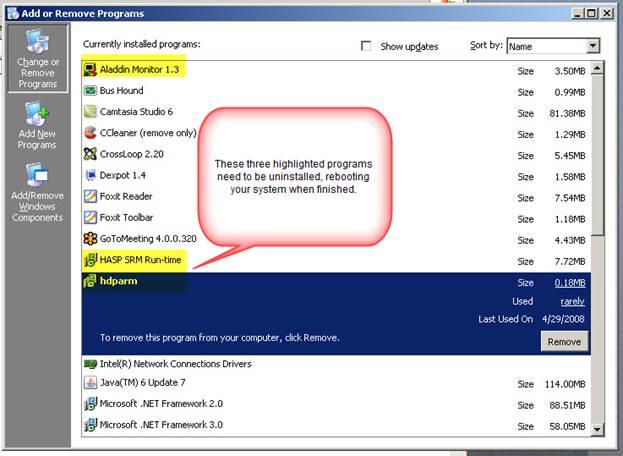Select the GoToMeeting 4.0.0.320 entry
Viewport: 623px width, 456px height.
coord(336,239)
